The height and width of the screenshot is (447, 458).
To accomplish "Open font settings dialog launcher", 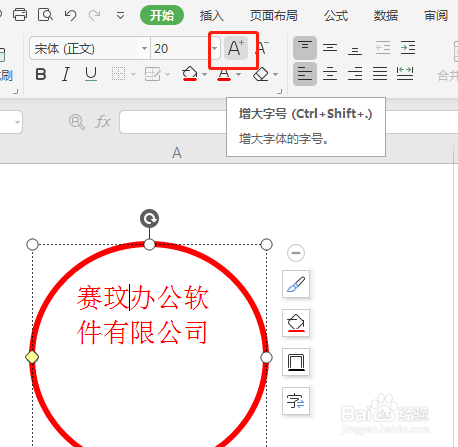I will [x=280, y=91].
